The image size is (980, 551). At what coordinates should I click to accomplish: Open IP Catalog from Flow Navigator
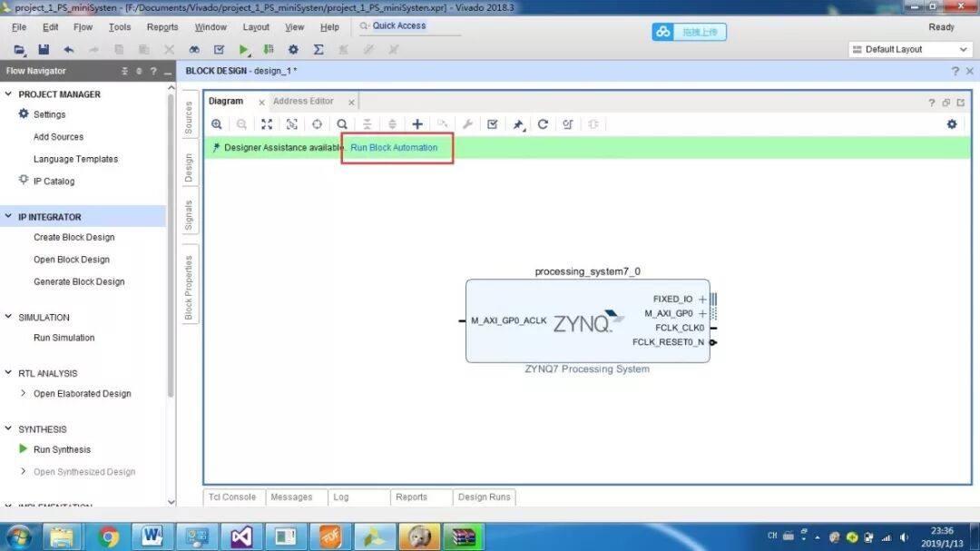pyautogui.click(x=54, y=182)
